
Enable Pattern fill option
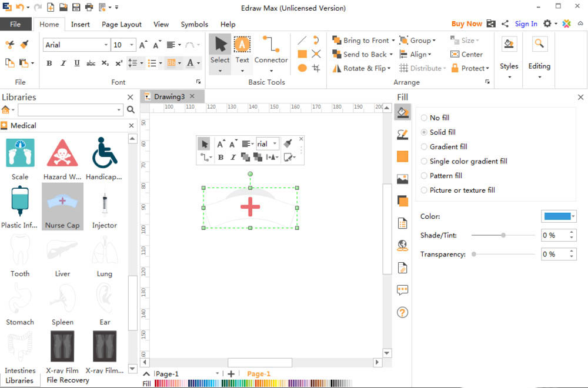(425, 176)
